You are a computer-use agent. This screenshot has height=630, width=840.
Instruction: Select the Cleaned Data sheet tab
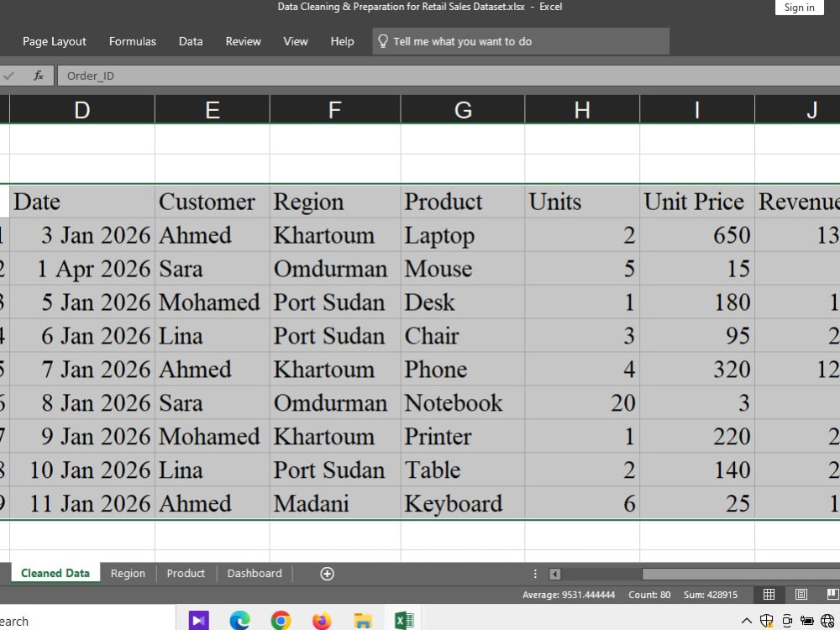(55, 573)
